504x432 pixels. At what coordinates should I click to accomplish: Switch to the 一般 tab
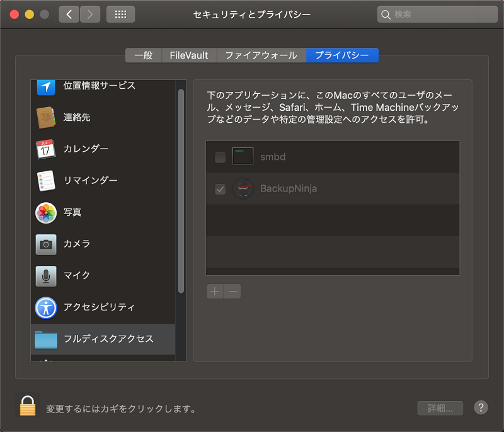[144, 55]
